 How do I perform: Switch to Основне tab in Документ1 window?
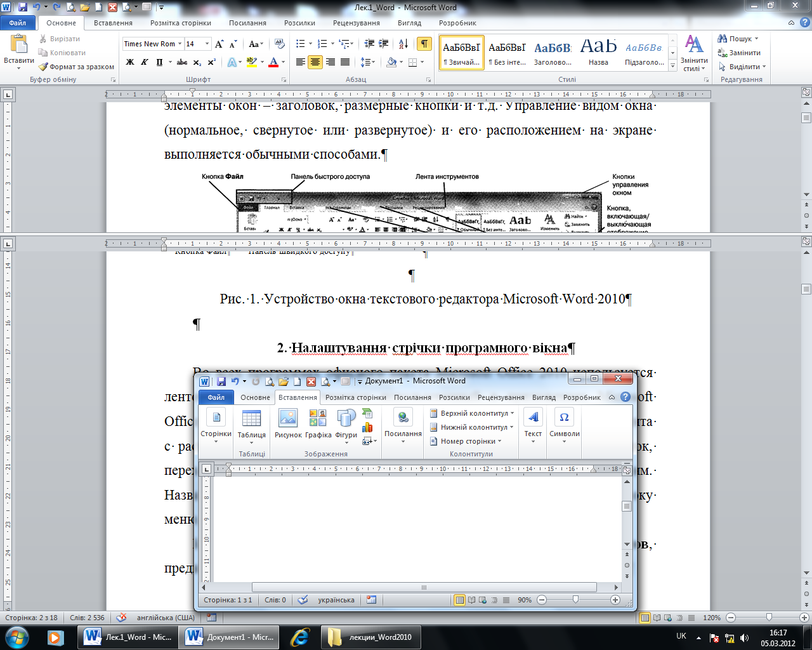pyautogui.click(x=255, y=397)
